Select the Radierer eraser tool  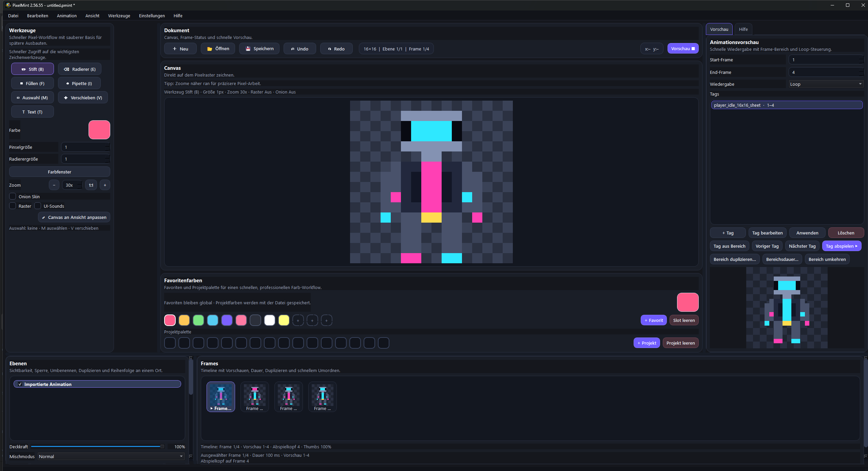80,69
